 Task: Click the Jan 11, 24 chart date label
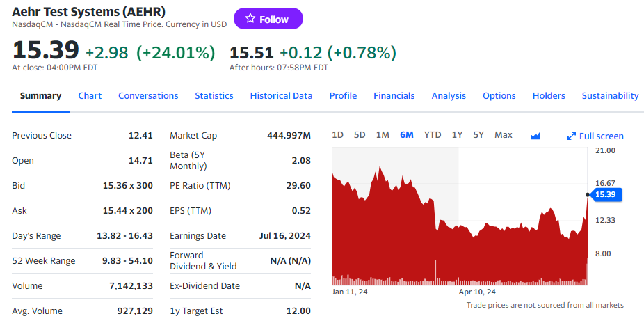click(350, 292)
